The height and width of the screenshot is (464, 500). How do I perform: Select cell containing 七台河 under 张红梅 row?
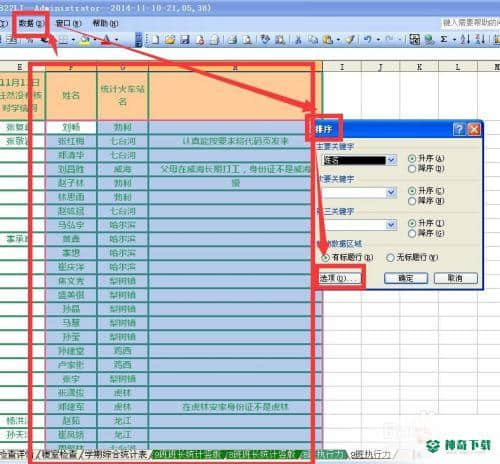(x=123, y=141)
